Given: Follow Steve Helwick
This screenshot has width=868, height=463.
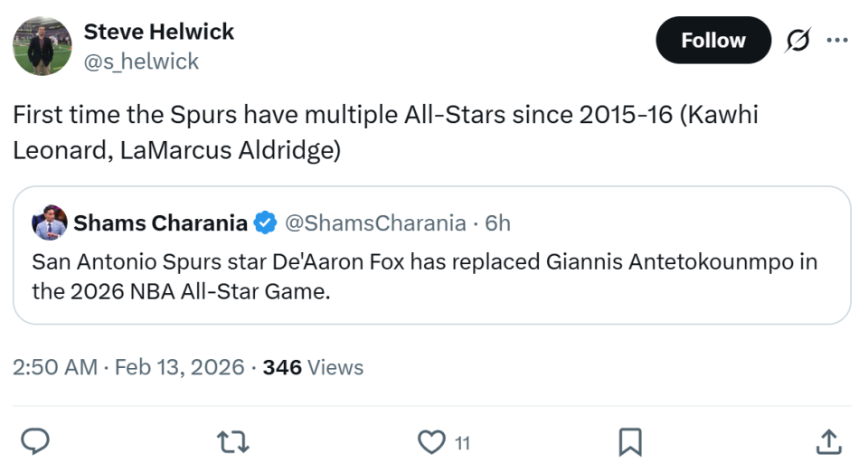Looking at the screenshot, I should click(x=712, y=41).
